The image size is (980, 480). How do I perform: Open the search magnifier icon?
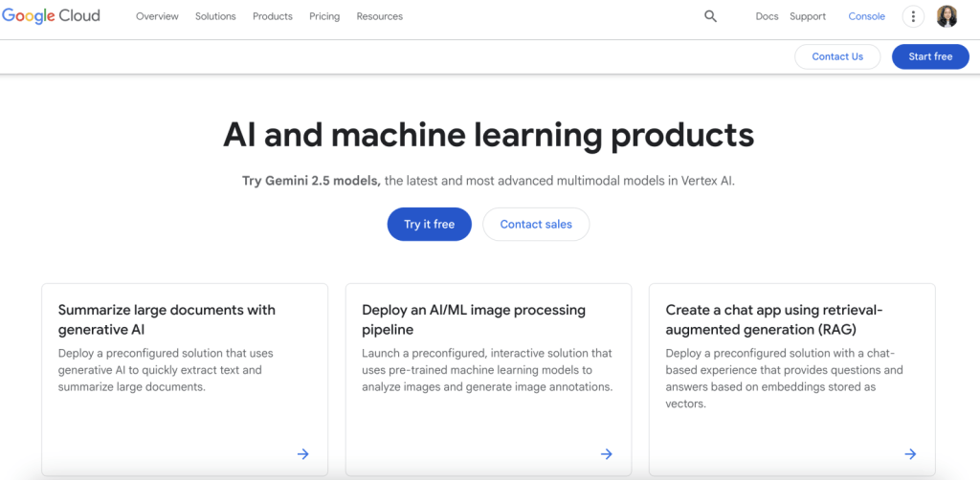tap(710, 16)
